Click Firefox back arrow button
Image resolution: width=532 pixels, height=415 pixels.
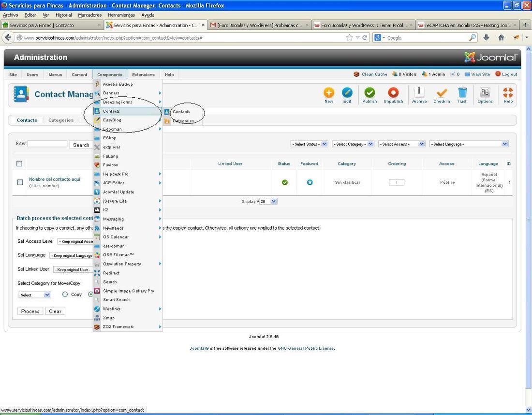pos(9,38)
